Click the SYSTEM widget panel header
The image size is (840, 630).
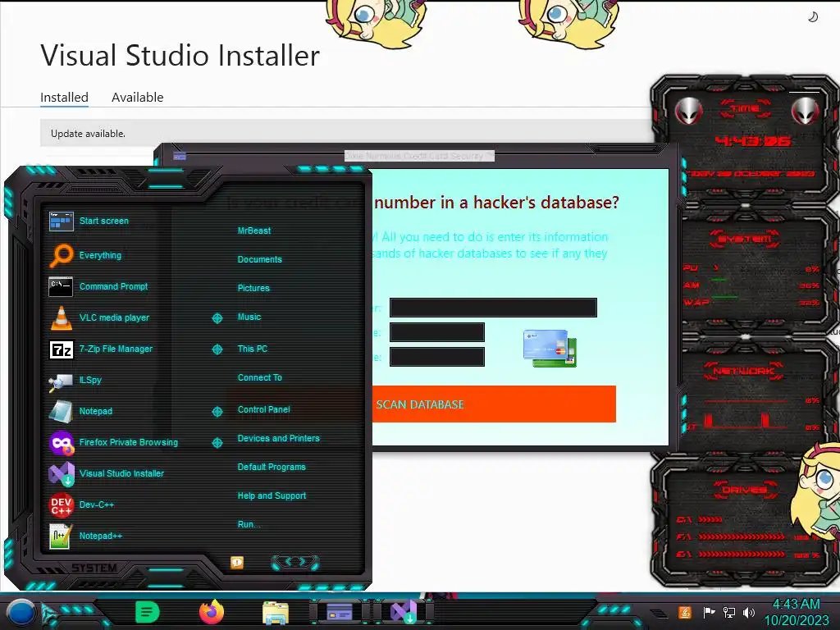[744, 239]
